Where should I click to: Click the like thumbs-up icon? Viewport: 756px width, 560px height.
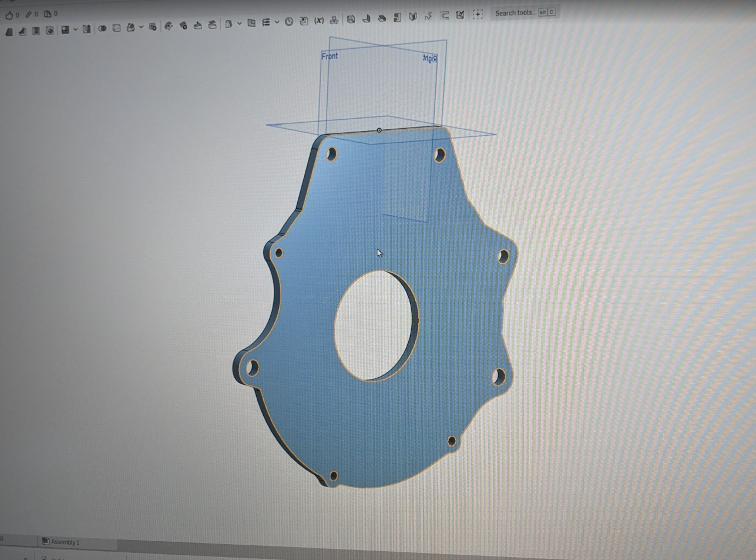pos(9,15)
